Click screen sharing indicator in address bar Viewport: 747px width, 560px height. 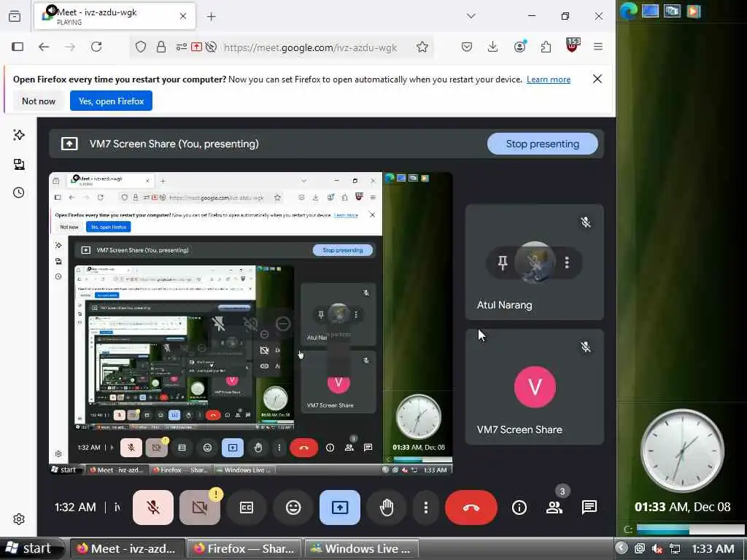[x=196, y=47]
